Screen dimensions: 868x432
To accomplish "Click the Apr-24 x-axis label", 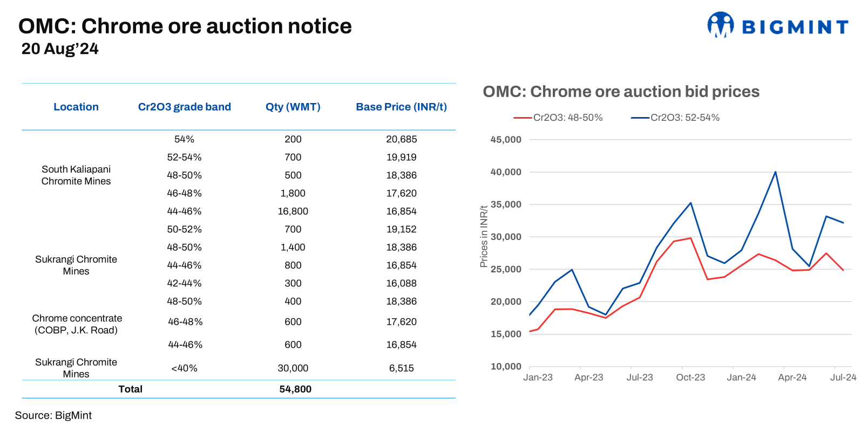I will 792,378.
